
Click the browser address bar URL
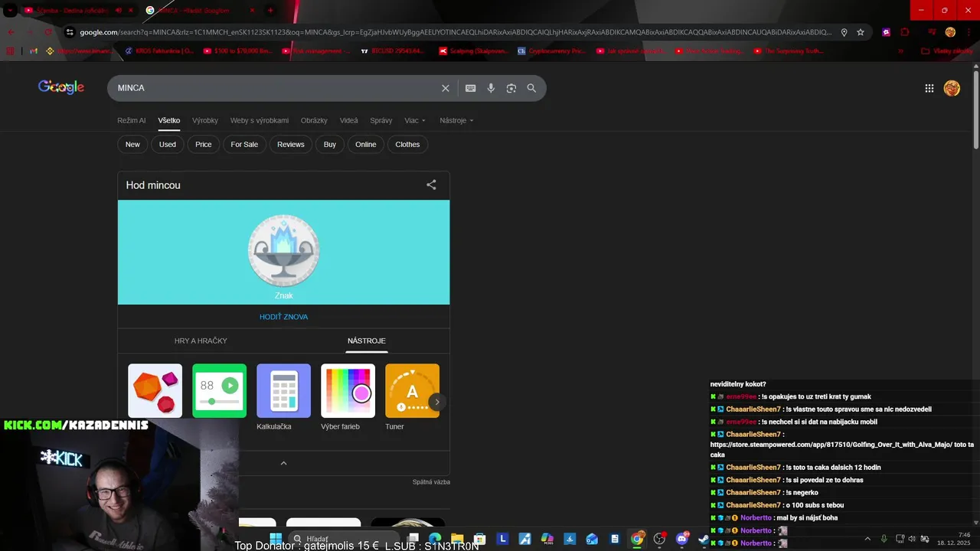[455, 32]
